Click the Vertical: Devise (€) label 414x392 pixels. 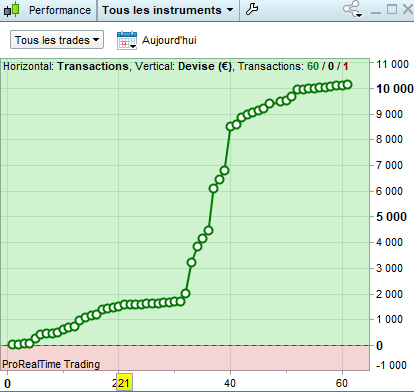[x=183, y=66]
